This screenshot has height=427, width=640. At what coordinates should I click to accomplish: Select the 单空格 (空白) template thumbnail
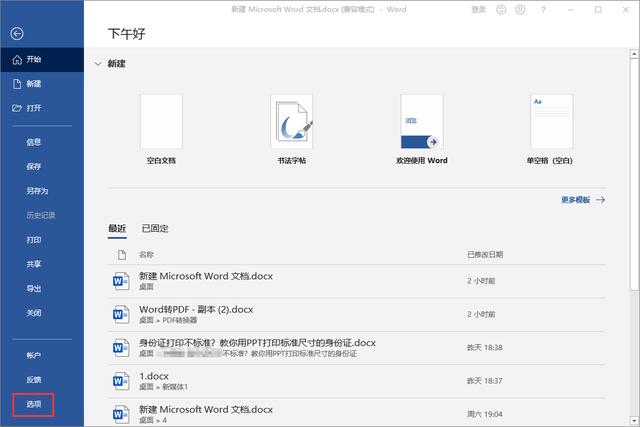[552, 122]
